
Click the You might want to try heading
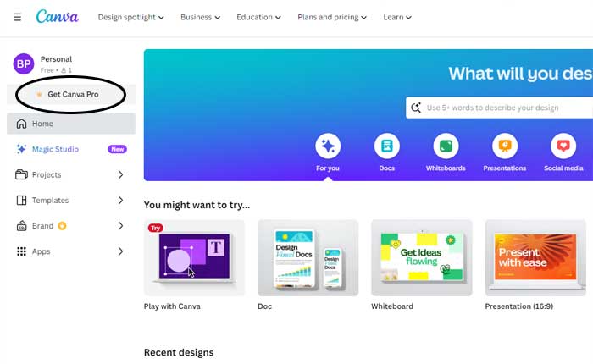[x=197, y=205]
